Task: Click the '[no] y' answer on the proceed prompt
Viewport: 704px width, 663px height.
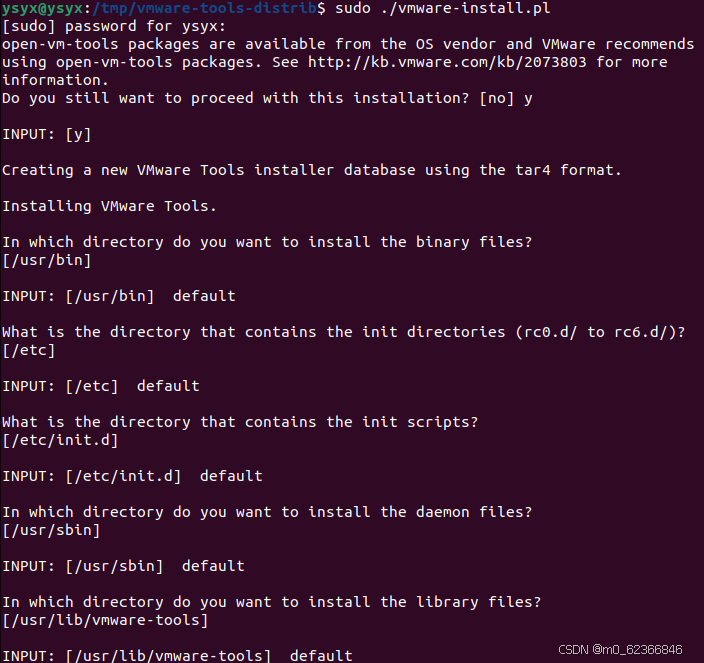Action: click(506, 98)
